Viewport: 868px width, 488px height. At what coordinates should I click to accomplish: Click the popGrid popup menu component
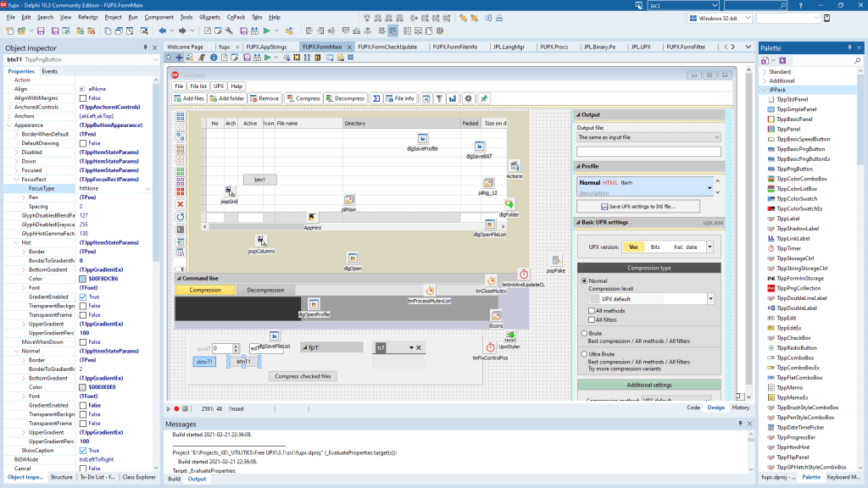click(x=229, y=192)
